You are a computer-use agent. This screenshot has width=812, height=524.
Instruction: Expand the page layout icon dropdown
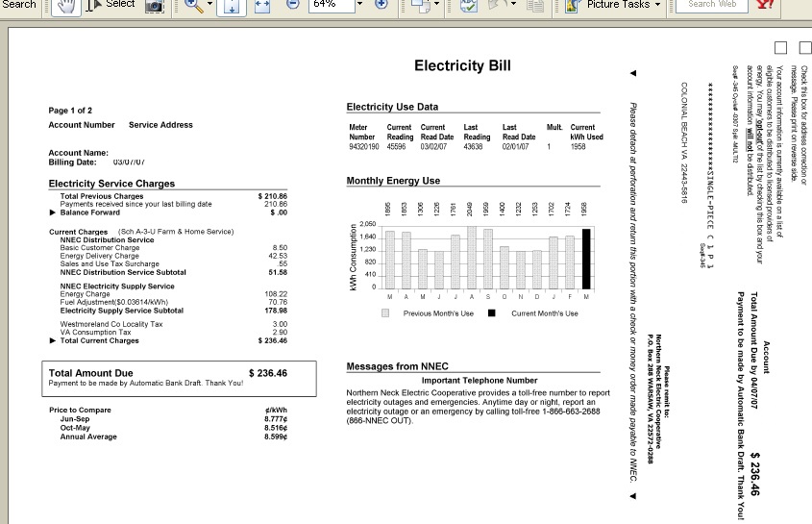(x=438, y=6)
